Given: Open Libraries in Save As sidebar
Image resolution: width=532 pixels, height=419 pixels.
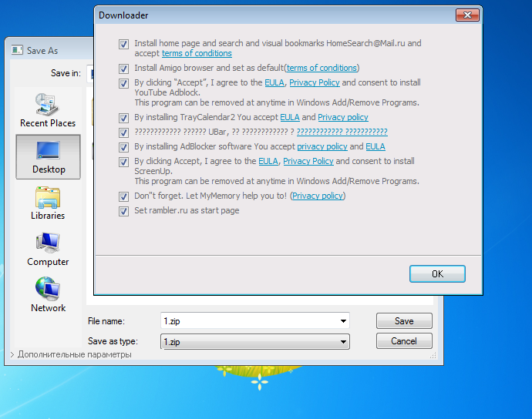Looking at the screenshot, I should point(48,203).
